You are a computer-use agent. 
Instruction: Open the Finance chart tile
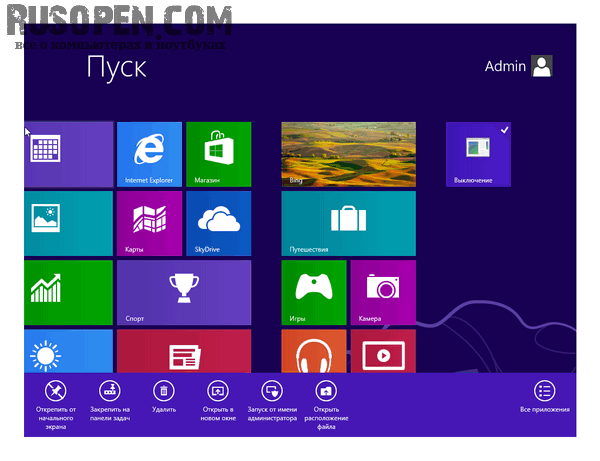tap(68, 292)
